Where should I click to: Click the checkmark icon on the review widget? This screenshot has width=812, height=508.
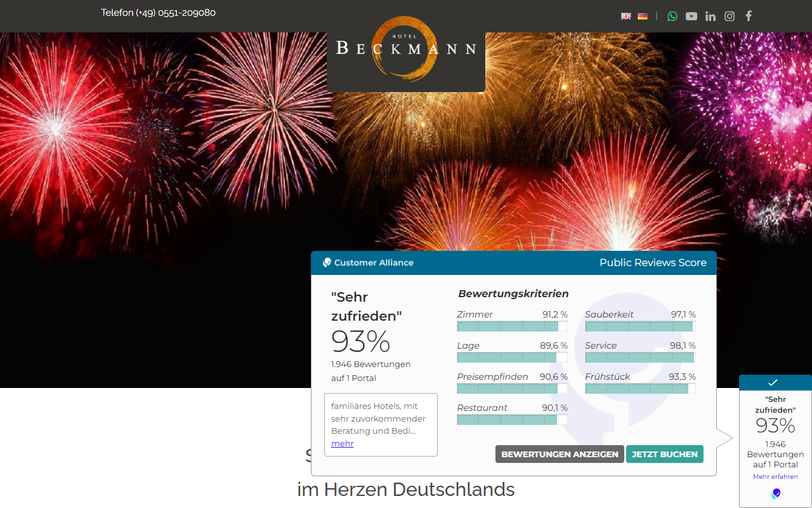pos(773,382)
